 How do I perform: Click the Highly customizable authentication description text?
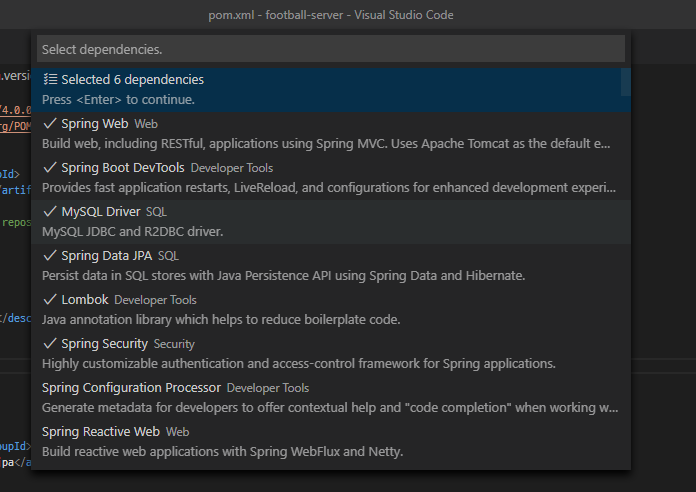pyautogui.click(x=299, y=364)
